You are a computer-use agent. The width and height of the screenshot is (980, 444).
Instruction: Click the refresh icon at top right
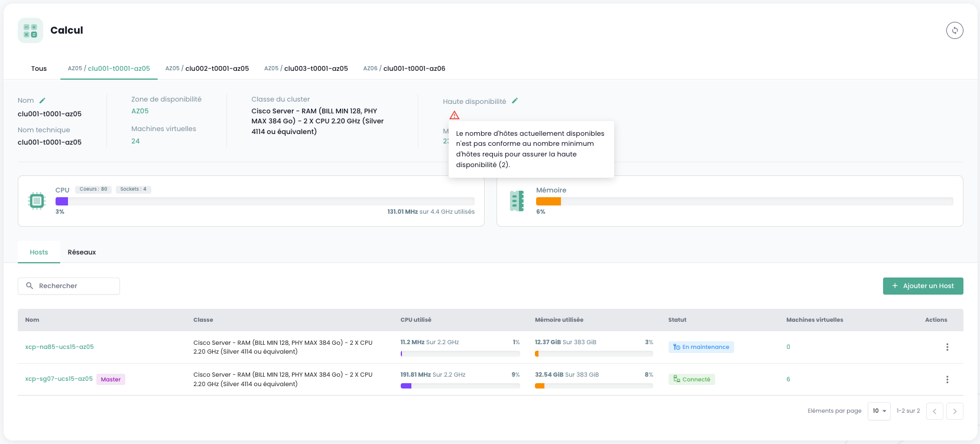tap(955, 30)
